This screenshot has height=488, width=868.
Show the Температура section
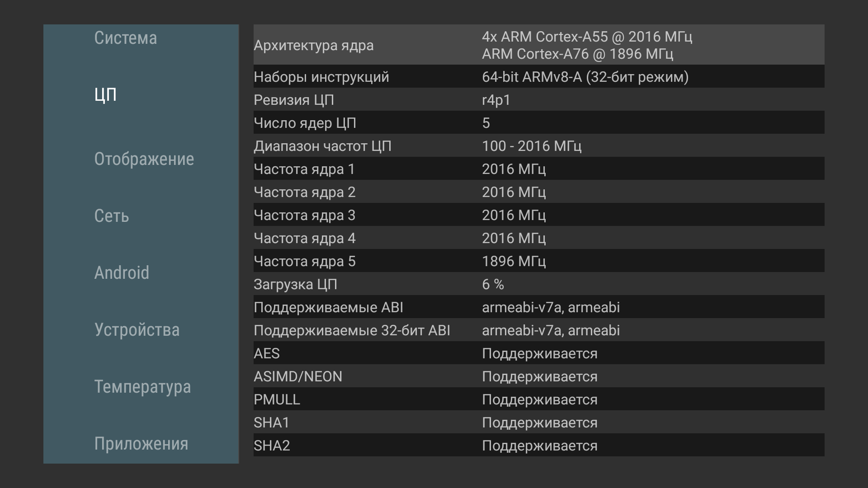coord(142,387)
